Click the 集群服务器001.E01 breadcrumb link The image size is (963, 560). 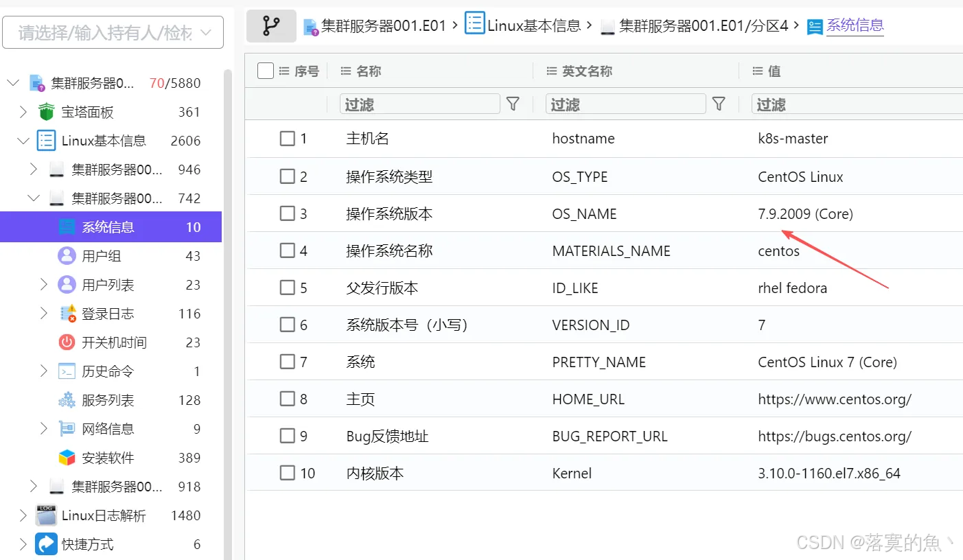click(x=384, y=27)
